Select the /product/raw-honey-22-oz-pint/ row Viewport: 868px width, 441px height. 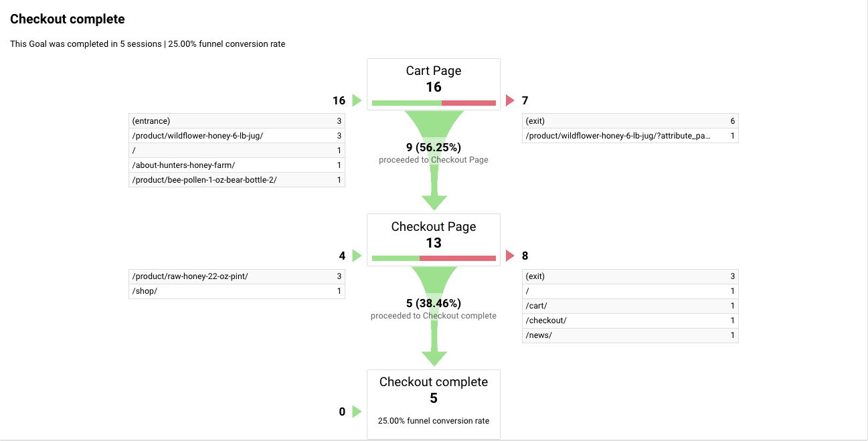point(237,276)
